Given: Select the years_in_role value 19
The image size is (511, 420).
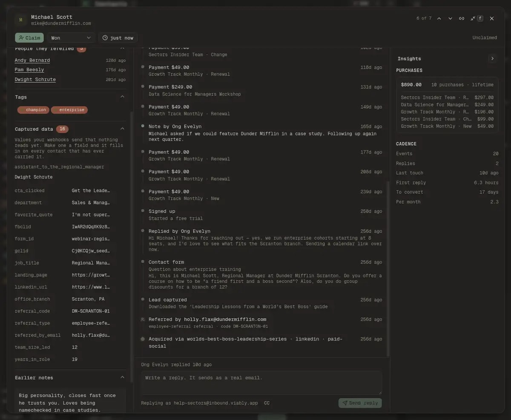Looking at the screenshot, I should coord(75,360).
